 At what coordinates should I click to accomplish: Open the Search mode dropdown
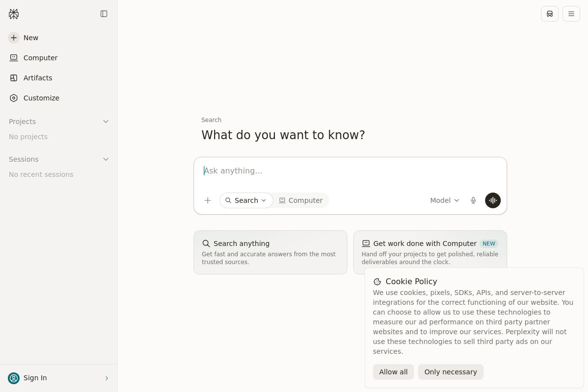pyautogui.click(x=246, y=200)
